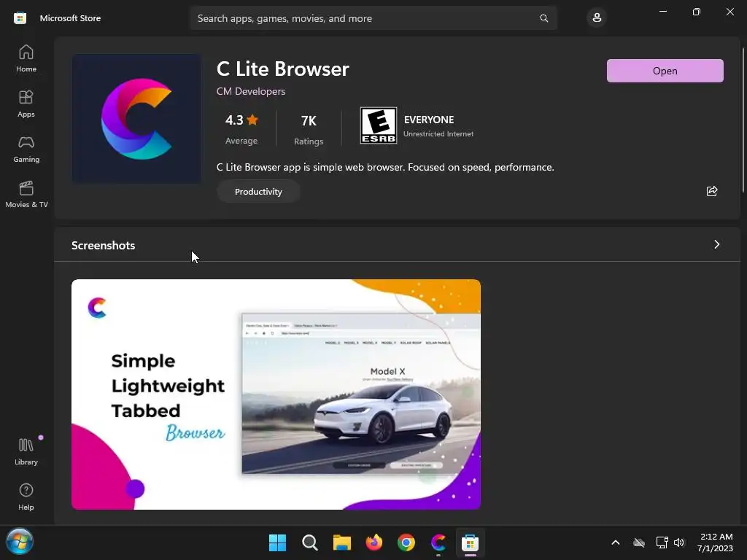Viewport: 747px width, 560px height.
Task: Click the page vertical scrollbar
Action: [x=743, y=120]
